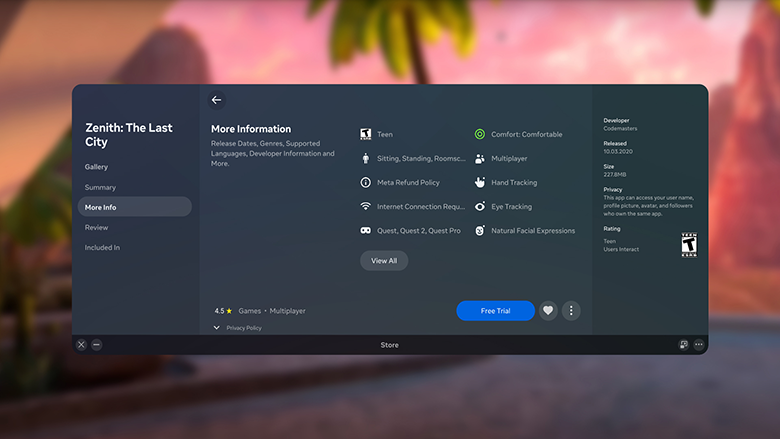Click the Store title in bottom bar
Screen dimensions: 780x439
click(x=390, y=345)
